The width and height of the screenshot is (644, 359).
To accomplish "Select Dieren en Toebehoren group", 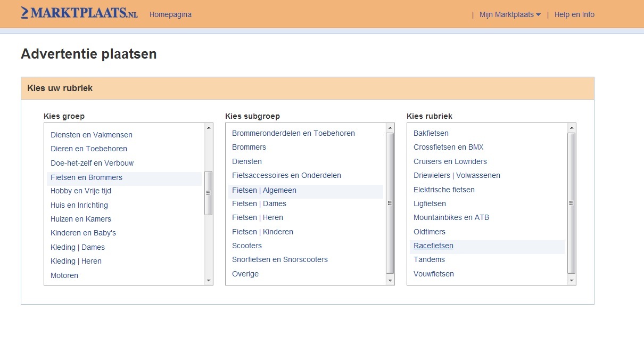I will click(x=89, y=149).
